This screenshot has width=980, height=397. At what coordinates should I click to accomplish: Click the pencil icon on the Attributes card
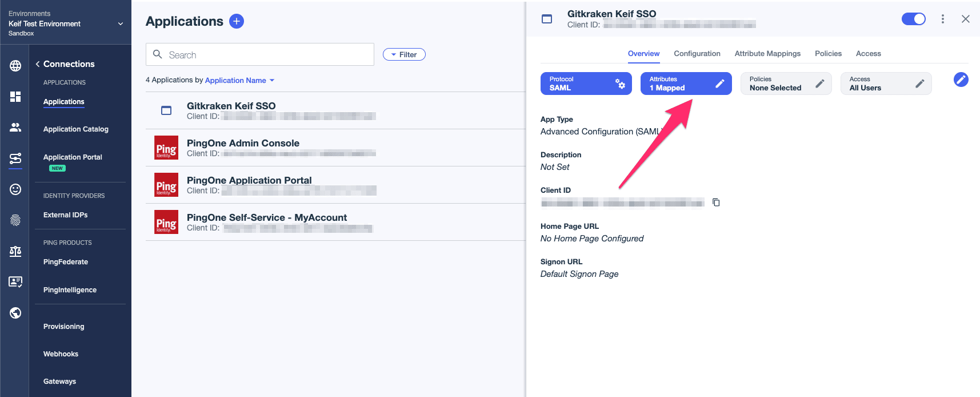(720, 84)
